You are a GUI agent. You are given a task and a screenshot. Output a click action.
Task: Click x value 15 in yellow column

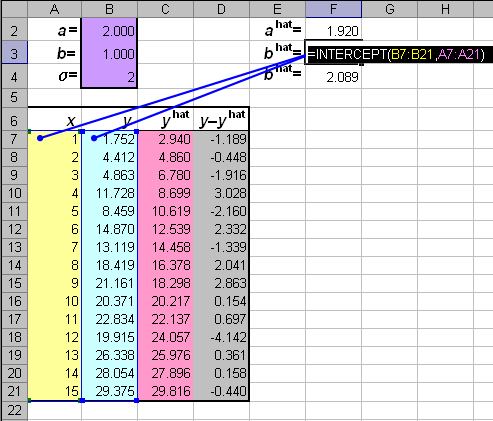pyautogui.click(x=54, y=391)
